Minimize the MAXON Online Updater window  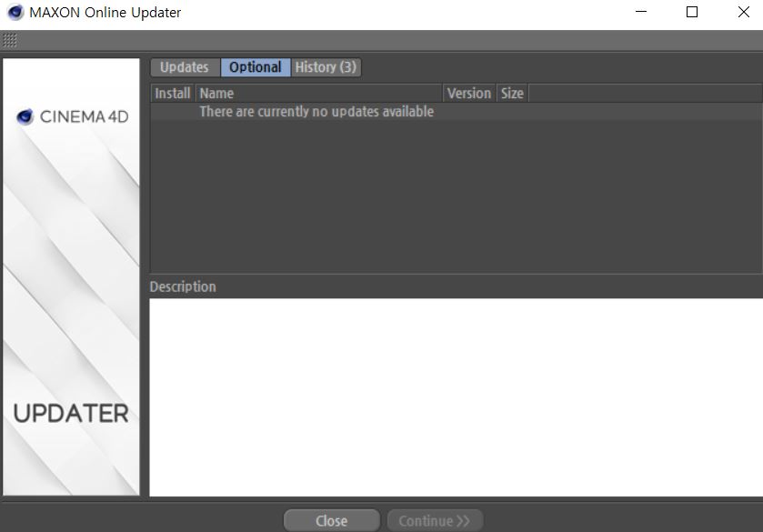tap(641, 12)
